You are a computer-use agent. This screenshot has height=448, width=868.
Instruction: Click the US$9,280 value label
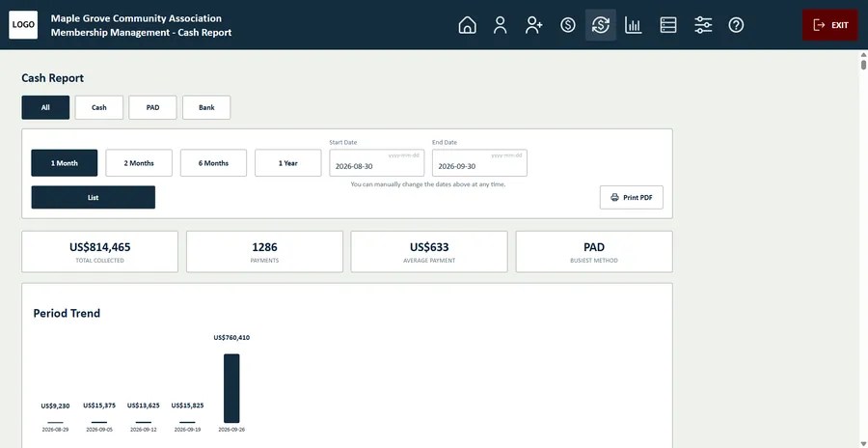[x=55, y=406]
